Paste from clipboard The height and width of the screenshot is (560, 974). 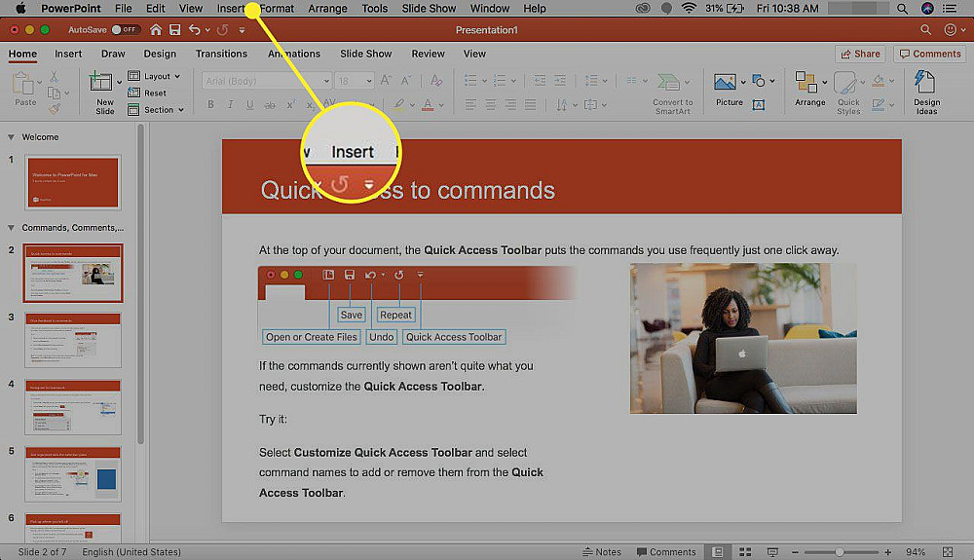pos(25,90)
